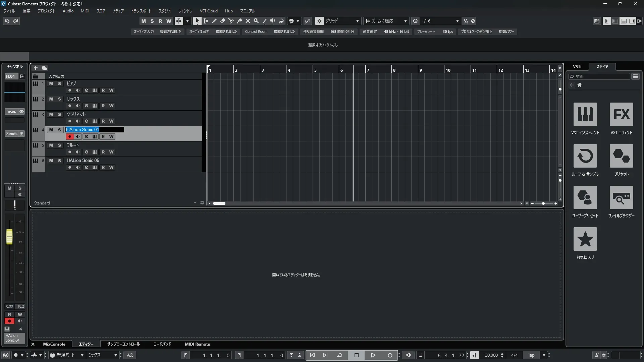Start playback with the Play button
This screenshot has height=362, width=644.
pyautogui.click(x=373, y=355)
